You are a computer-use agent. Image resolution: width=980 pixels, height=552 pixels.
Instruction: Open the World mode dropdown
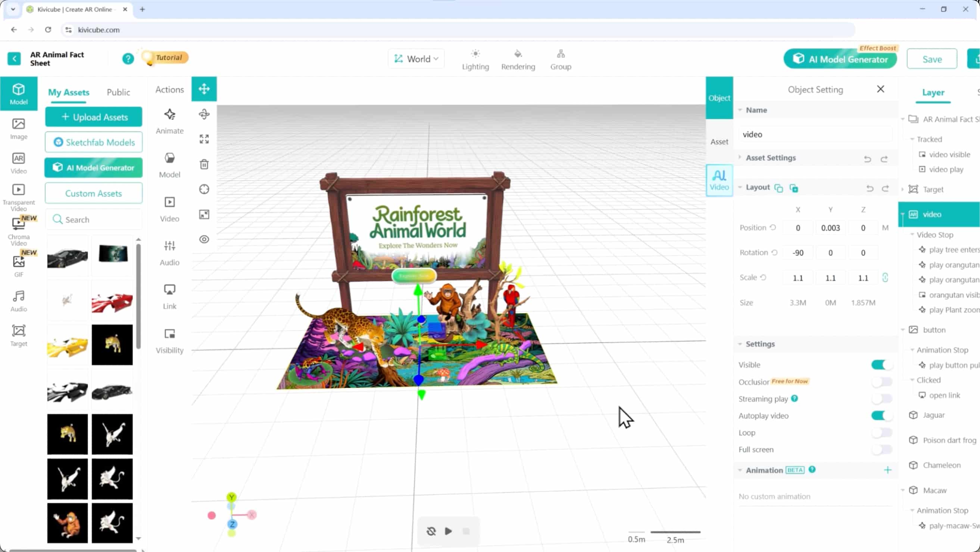(416, 59)
